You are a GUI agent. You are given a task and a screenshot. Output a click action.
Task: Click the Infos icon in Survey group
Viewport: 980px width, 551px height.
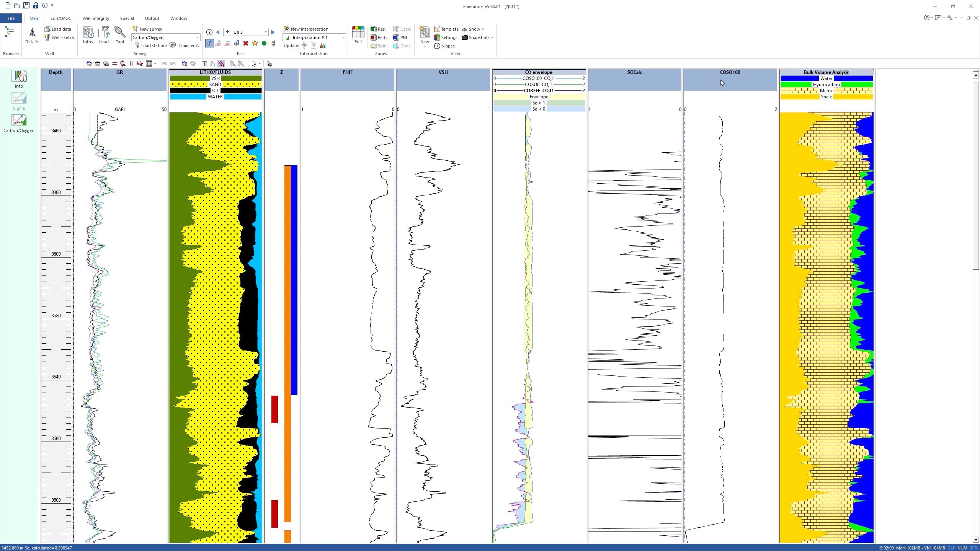(88, 35)
